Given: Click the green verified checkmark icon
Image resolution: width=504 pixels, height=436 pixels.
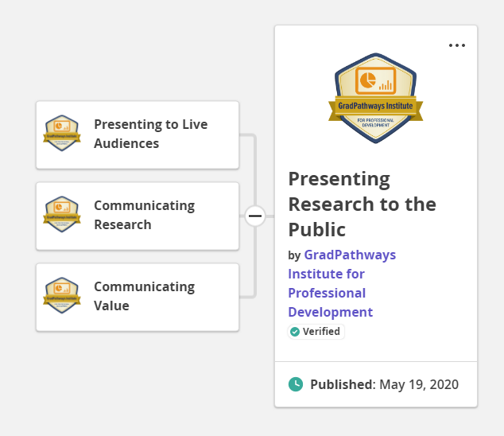Looking at the screenshot, I should 294,332.
